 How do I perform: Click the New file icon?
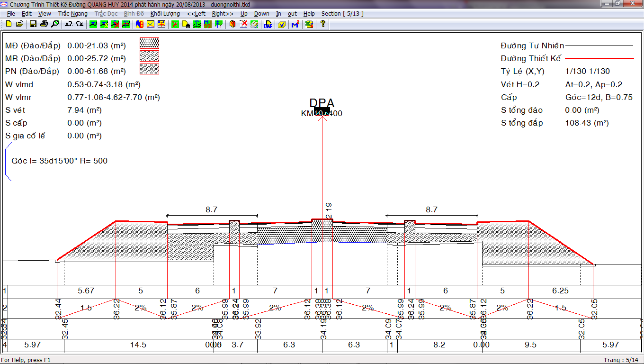coord(9,24)
